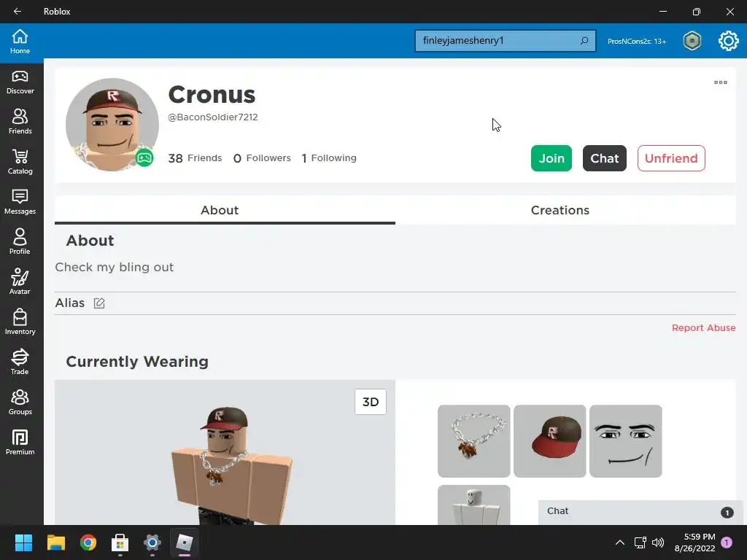Screen dimensions: 747x560
Task: Click Cronus's profile avatar picture
Action: [112, 125]
